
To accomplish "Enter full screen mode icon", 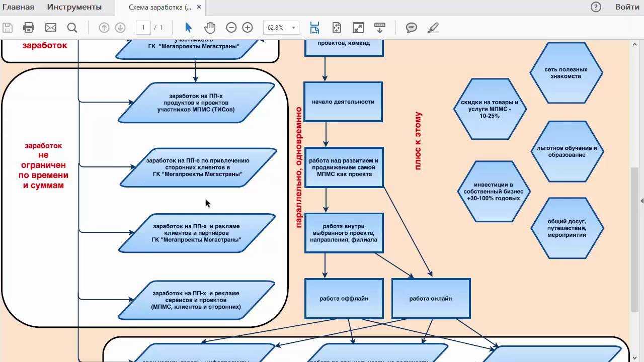I will click(x=358, y=28).
